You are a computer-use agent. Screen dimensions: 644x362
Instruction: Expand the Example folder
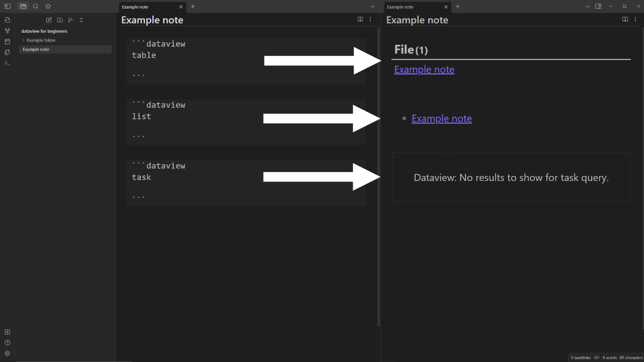(x=23, y=40)
